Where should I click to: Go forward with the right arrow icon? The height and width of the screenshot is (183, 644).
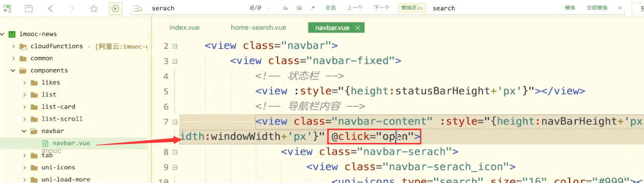pyautogui.click(x=72, y=8)
